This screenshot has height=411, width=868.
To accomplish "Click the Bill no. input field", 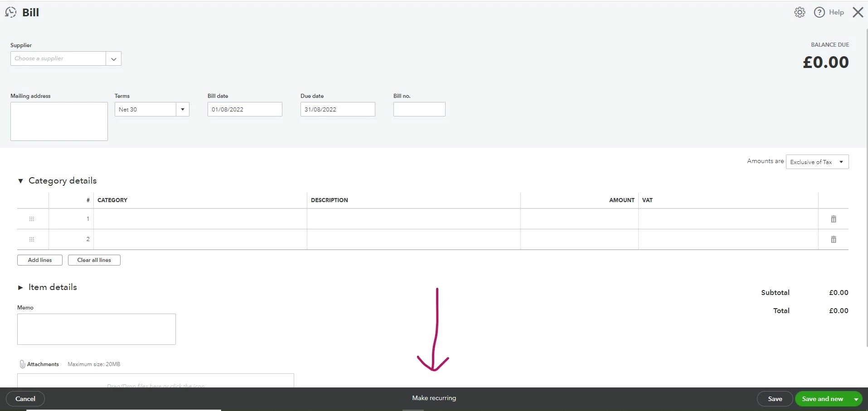I will (419, 109).
